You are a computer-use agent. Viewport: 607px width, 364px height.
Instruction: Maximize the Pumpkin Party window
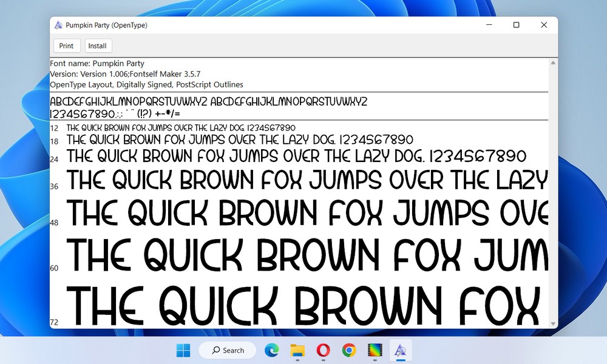point(516,25)
